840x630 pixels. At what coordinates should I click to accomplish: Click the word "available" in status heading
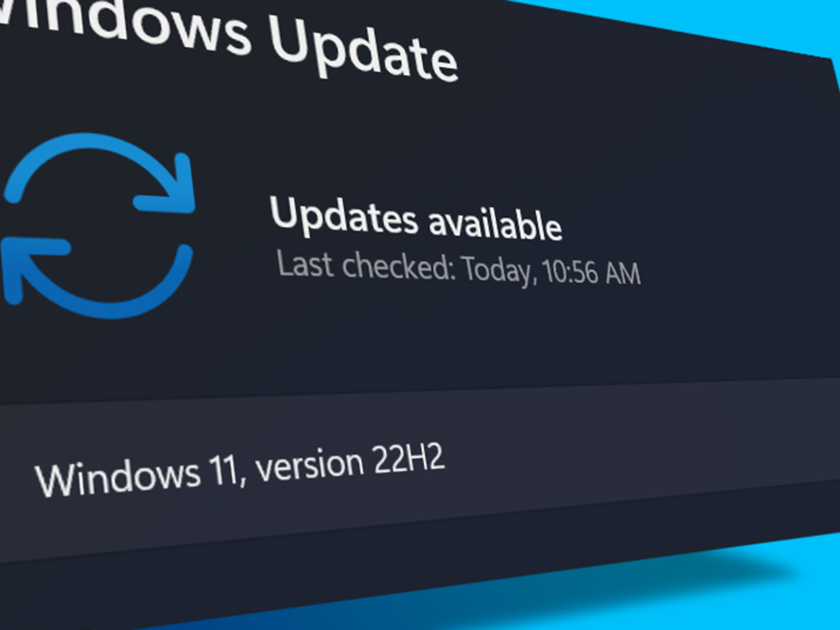pyautogui.click(x=495, y=224)
